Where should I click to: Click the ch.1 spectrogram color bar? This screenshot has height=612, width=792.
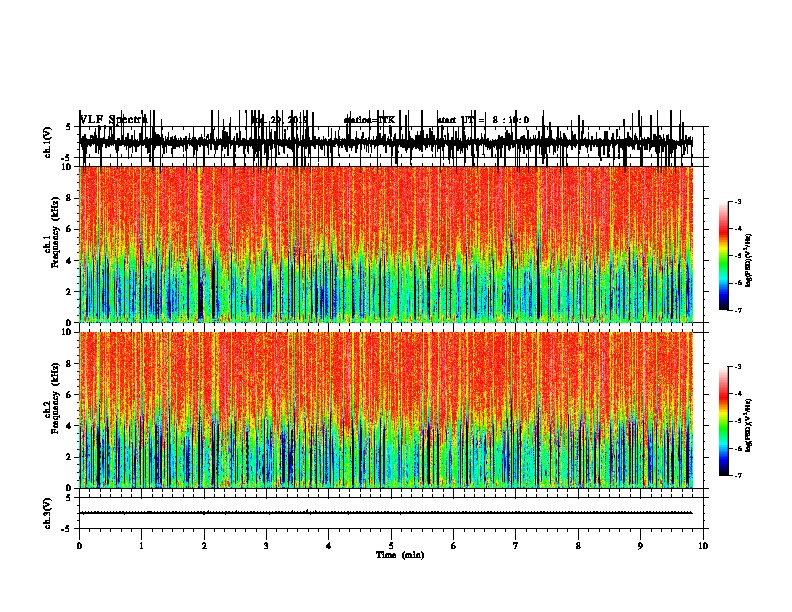coord(723,255)
